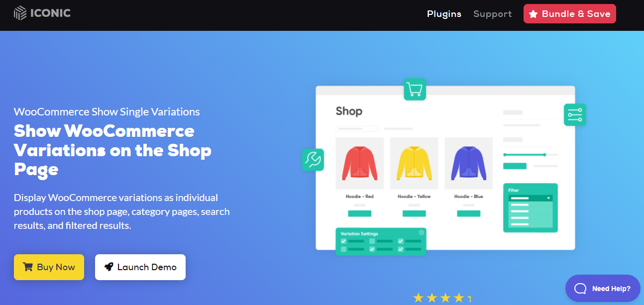Click the gear icon in Variation Settings
Screen dimensions: 644x305
coord(421,233)
